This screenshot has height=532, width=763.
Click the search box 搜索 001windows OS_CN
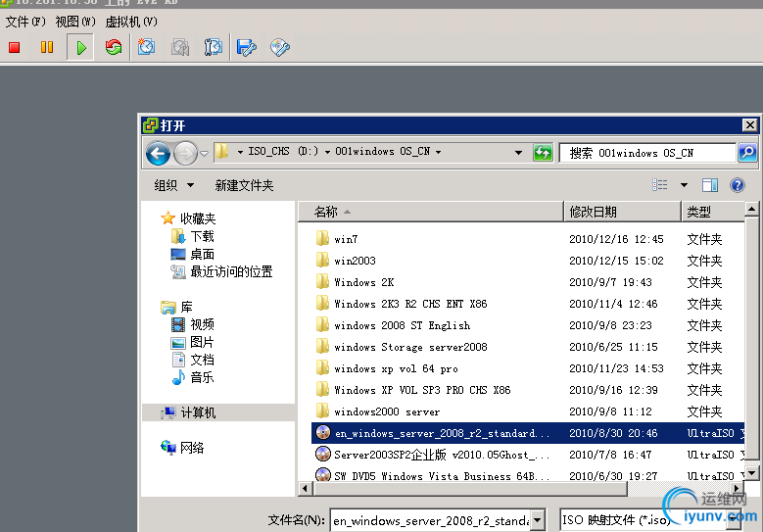[x=647, y=153]
